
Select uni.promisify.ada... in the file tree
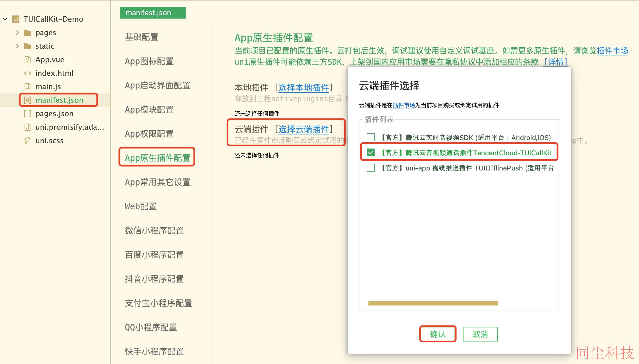pos(70,127)
